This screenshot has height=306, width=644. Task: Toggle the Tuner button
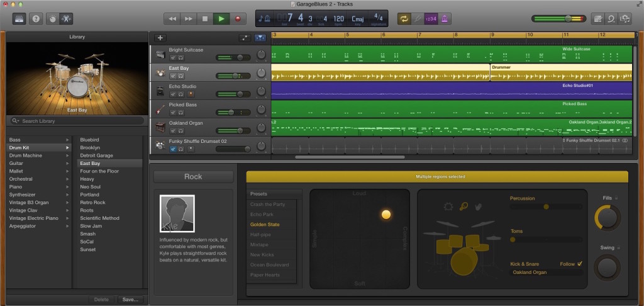coord(418,18)
